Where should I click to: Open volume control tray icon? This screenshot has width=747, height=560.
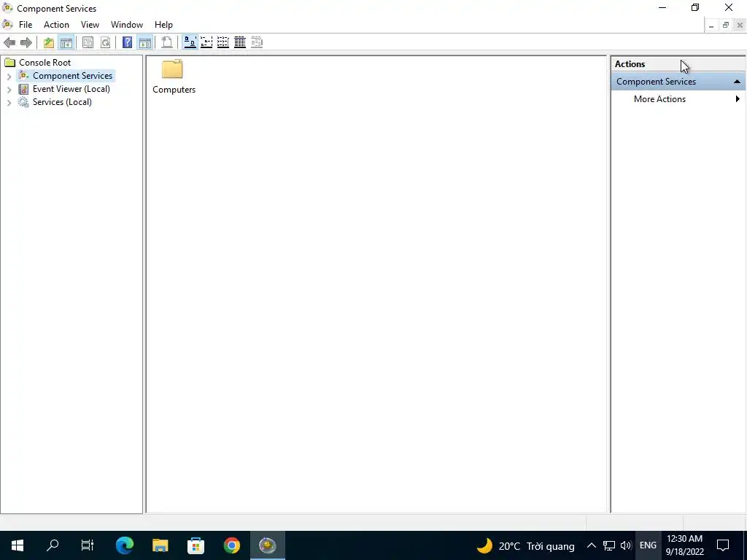[626, 545]
